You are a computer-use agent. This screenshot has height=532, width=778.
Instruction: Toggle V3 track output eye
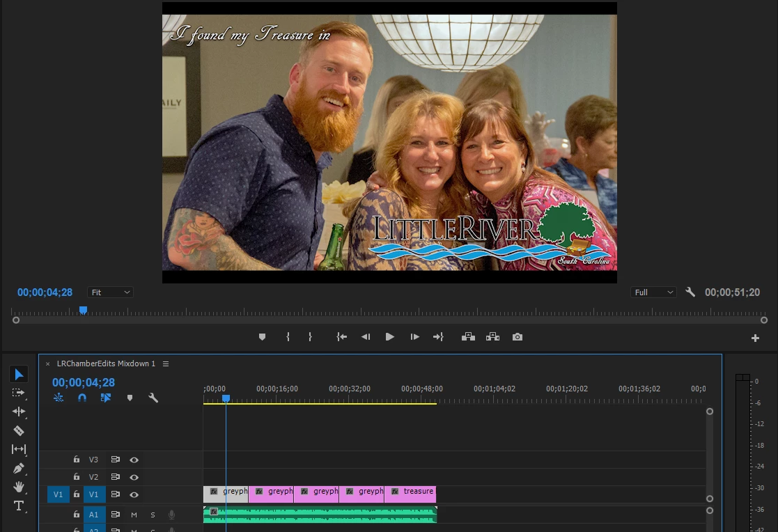coord(134,460)
